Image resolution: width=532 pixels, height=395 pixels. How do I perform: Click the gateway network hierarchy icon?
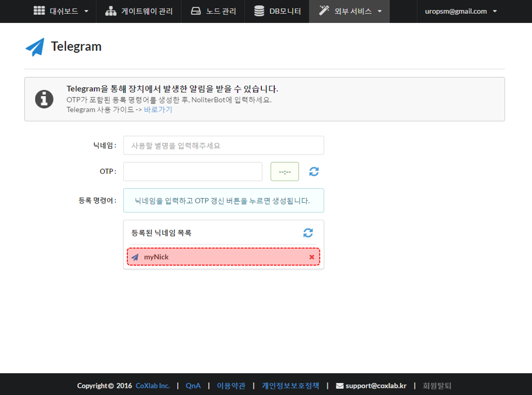coord(111,11)
